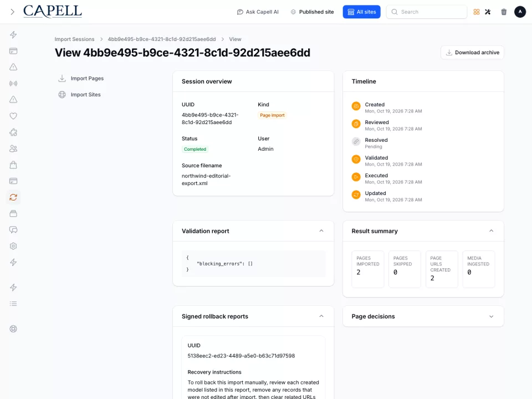This screenshot has width=532, height=399.
Task: Click the Pages Skipped stat card
Action: coord(405,269)
